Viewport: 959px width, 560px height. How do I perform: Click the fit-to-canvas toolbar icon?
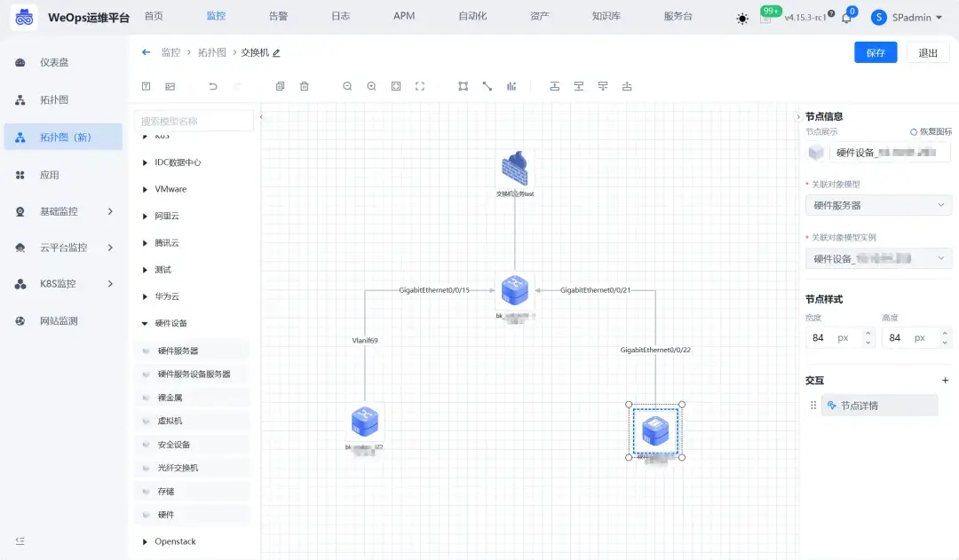pyautogui.click(x=396, y=86)
